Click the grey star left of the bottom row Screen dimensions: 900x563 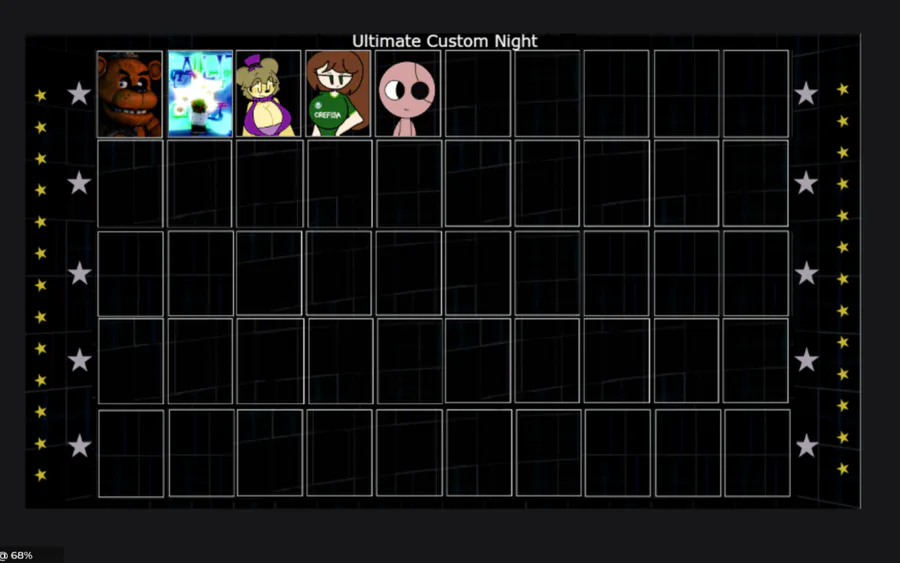[x=79, y=446]
